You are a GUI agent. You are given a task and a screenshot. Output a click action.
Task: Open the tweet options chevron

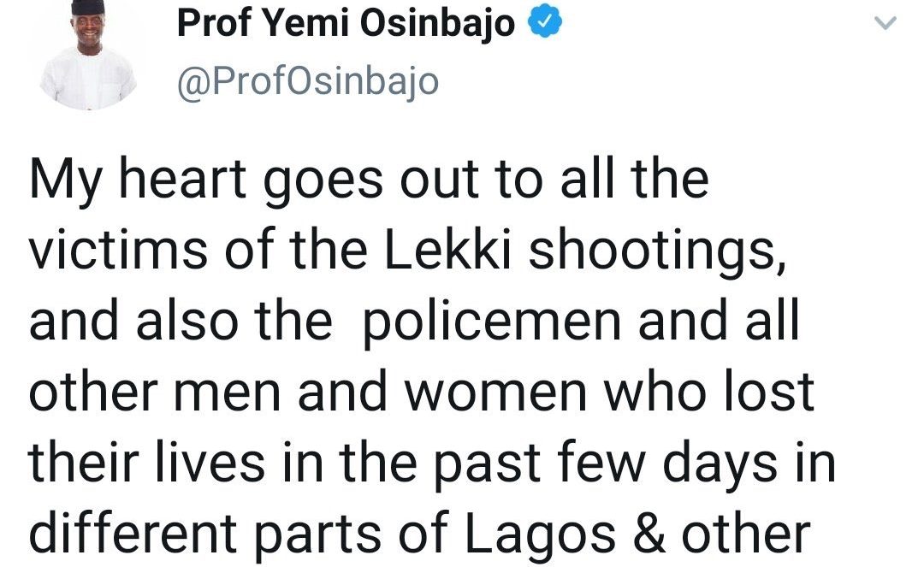888,26
